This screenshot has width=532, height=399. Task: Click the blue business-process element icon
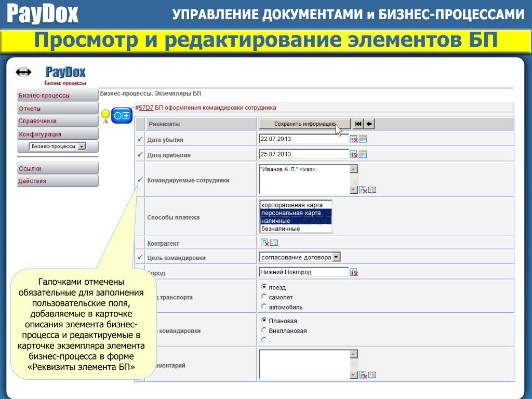[122, 116]
